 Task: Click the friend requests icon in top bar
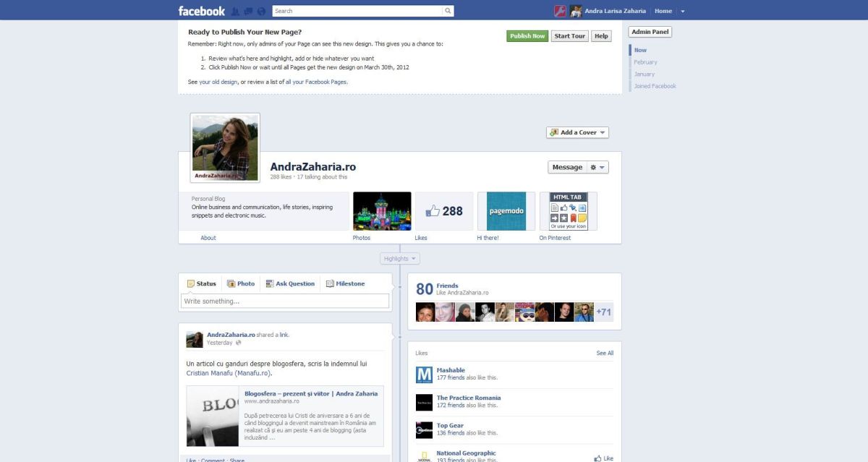[235, 12]
